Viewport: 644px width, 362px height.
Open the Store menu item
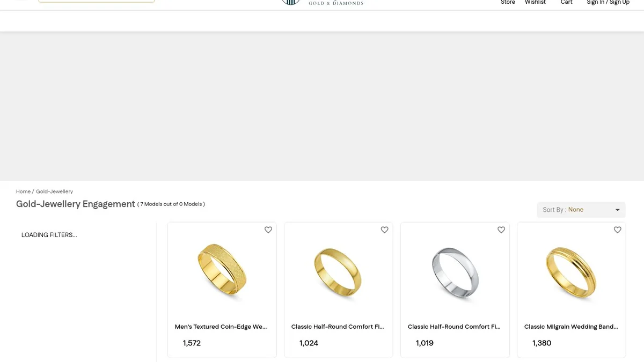pyautogui.click(x=508, y=3)
